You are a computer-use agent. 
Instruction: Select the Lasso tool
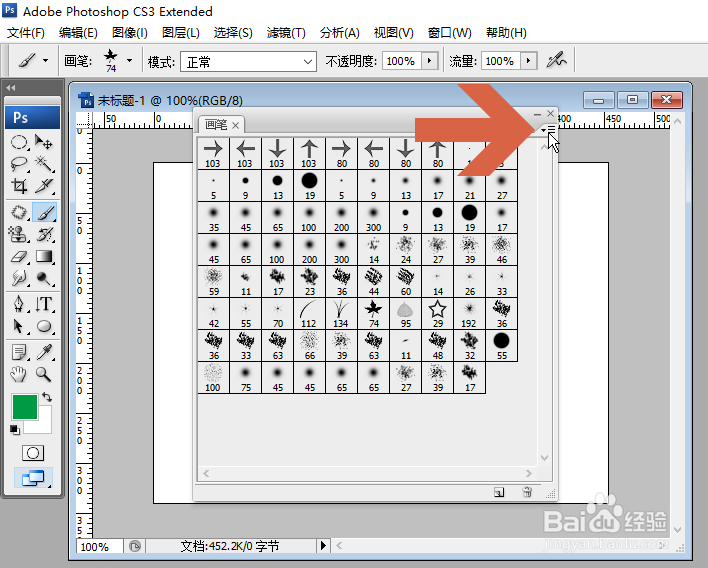[x=19, y=163]
